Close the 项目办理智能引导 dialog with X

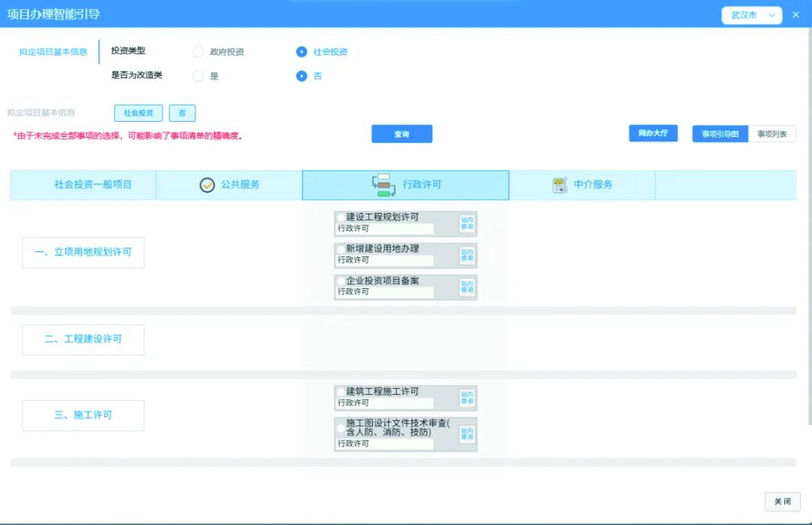(795, 15)
